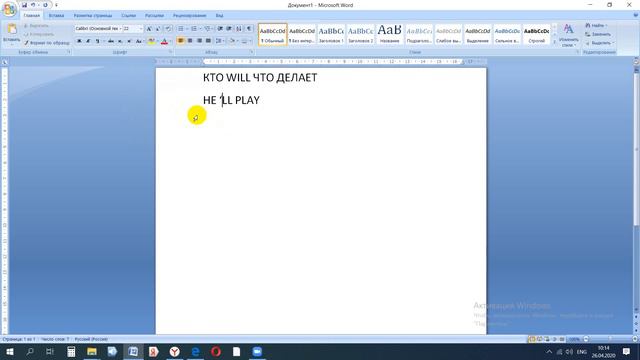Toggle subscript formatting
Image resolution: width=640 pixels, height=360 pixels.
120,41
